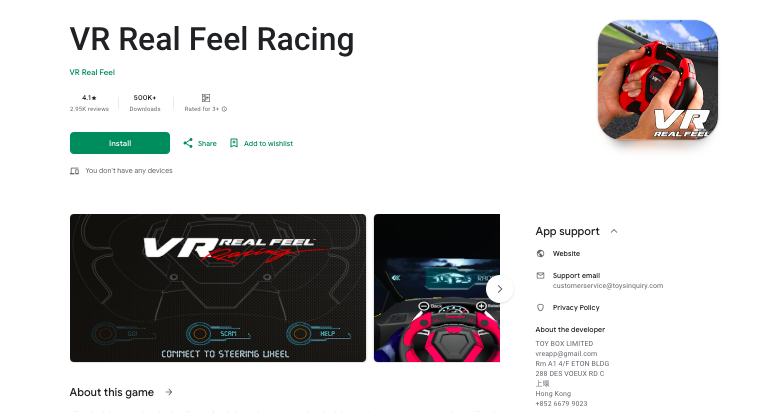Open the Privacy Policy link

[576, 308]
